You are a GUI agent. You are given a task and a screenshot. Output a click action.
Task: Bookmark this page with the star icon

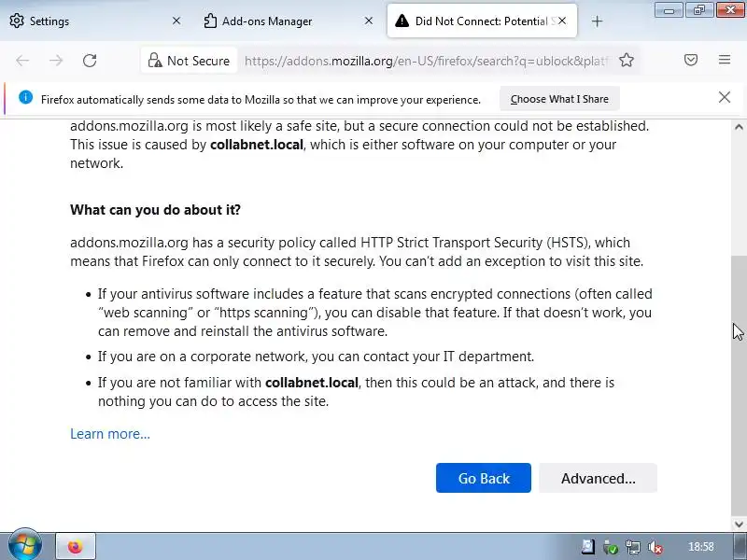point(627,61)
